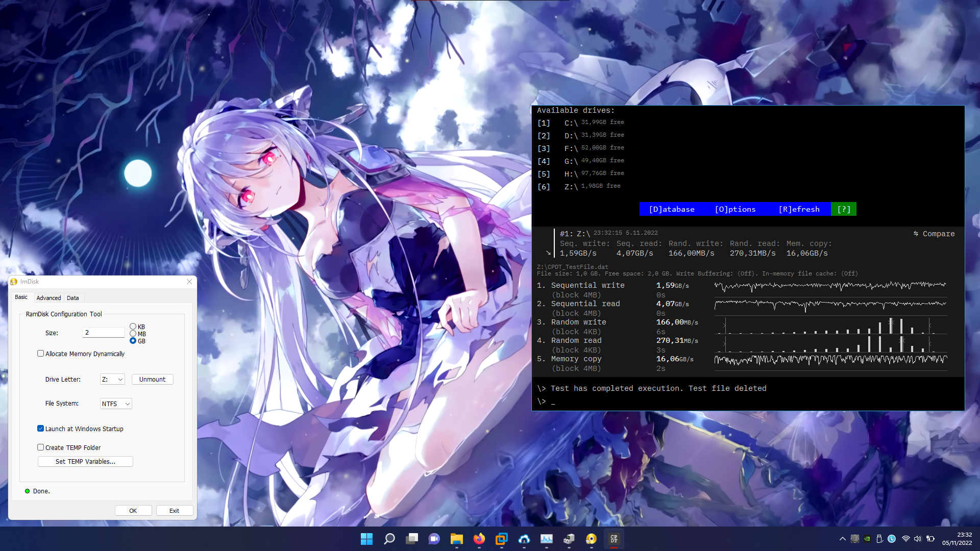The height and width of the screenshot is (551, 980).
Task: Click the Done. status text in ImDisk
Action: pyautogui.click(x=41, y=491)
